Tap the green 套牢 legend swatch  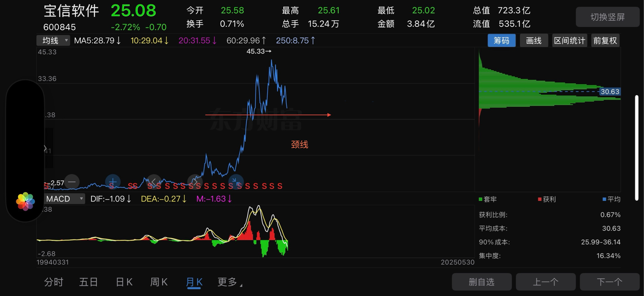point(480,199)
